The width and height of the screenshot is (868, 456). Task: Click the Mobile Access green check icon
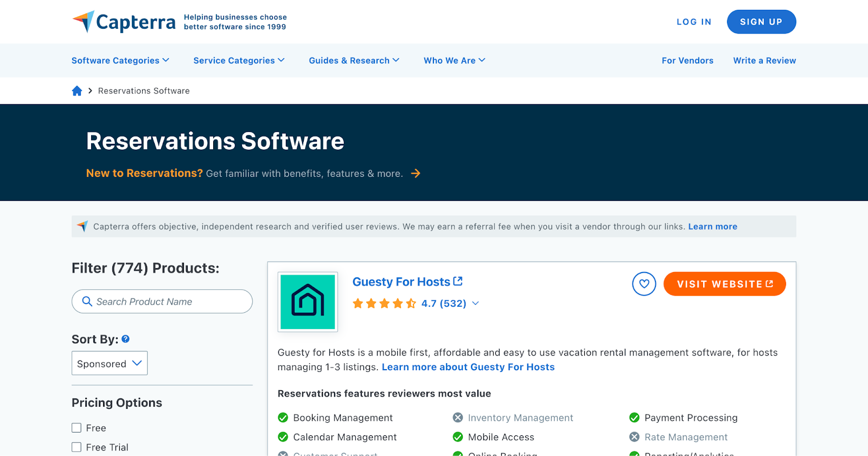458,437
